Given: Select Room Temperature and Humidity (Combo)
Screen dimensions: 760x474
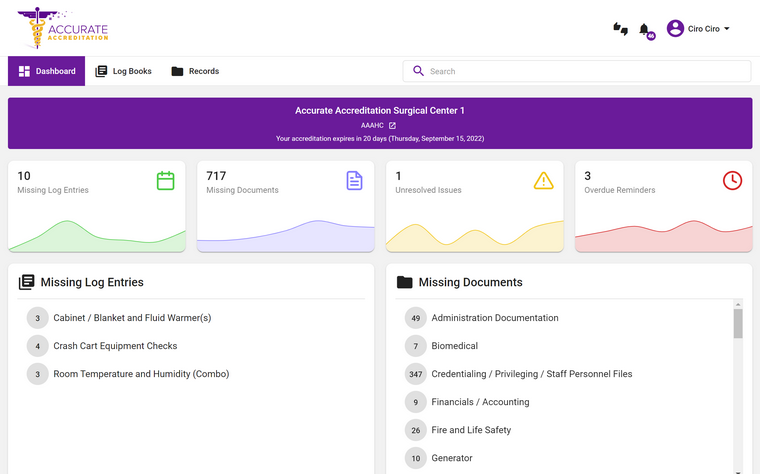Looking at the screenshot, I should [141, 374].
